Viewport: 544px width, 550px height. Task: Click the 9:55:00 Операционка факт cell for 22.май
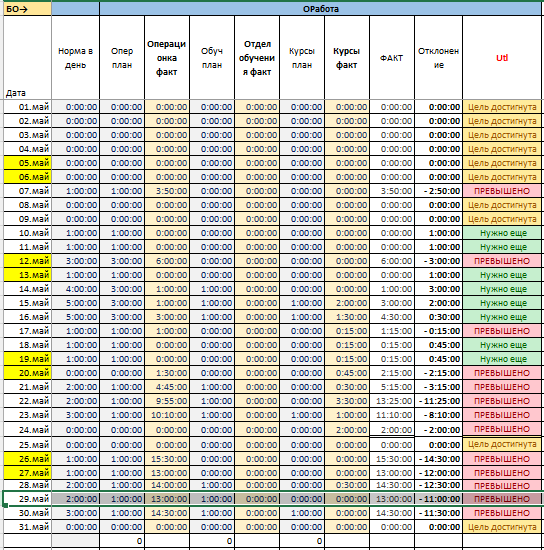(167, 401)
